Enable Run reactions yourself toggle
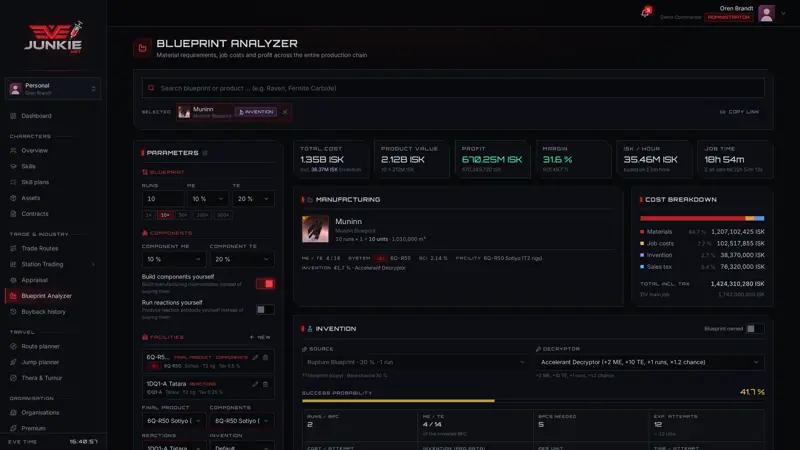The height and width of the screenshot is (450, 800). [265, 310]
